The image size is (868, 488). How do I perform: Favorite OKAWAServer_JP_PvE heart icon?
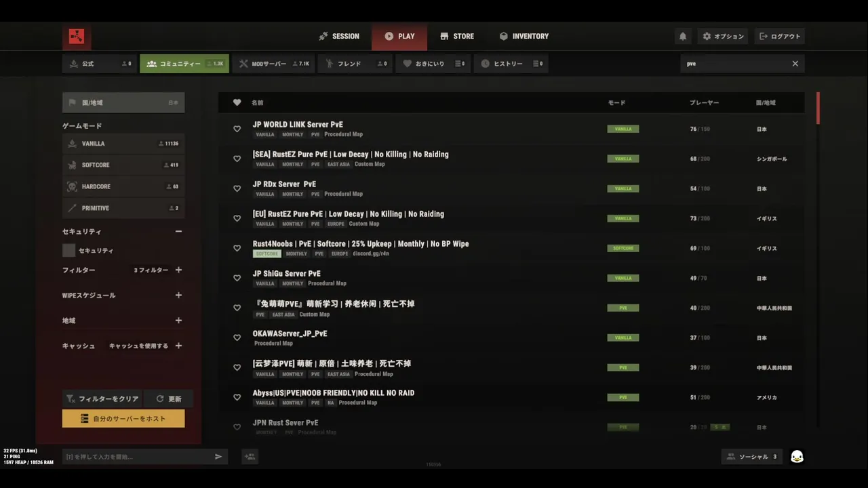[x=237, y=338]
